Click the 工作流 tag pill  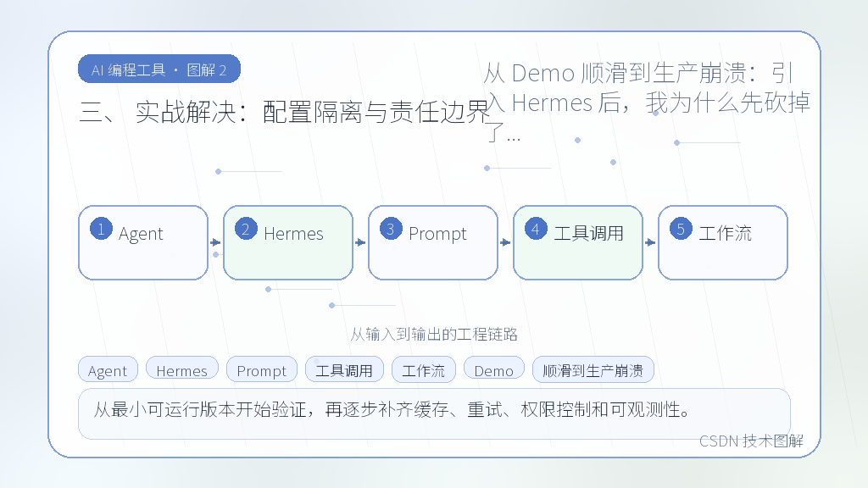click(x=424, y=369)
